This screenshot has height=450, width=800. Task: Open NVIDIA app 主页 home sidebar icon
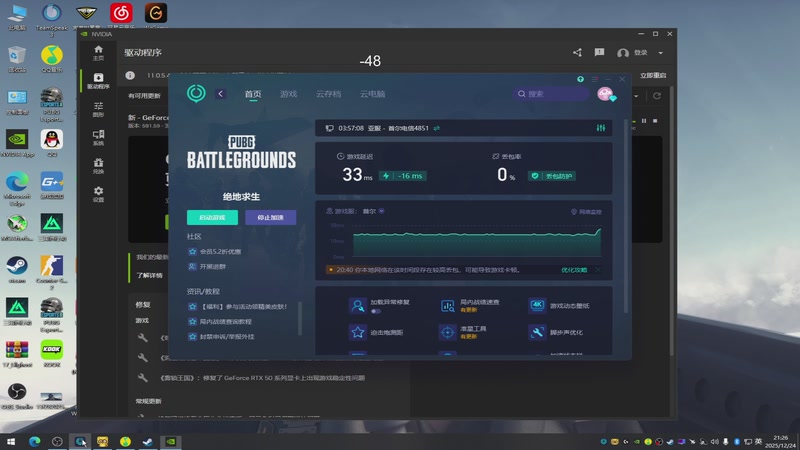coord(98,53)
